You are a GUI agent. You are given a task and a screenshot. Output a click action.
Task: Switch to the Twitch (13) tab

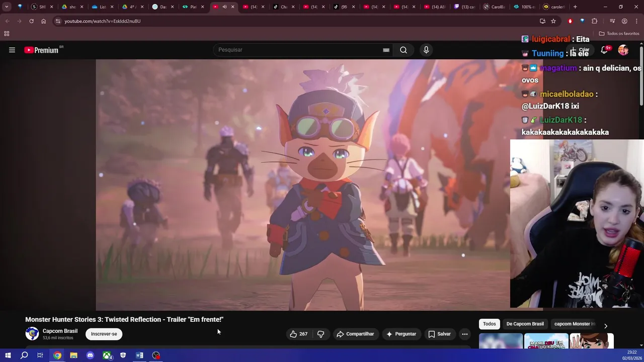464,7
